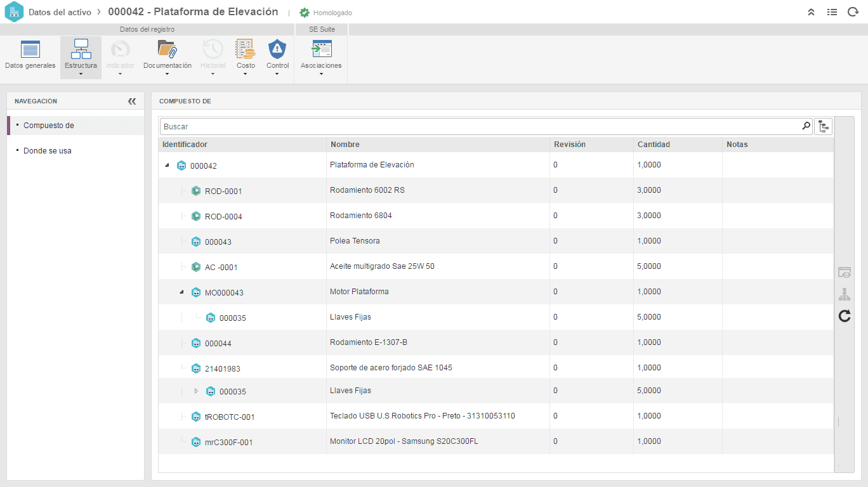Collapse the Navegación panel
The image size is (868, 487).
132,101
